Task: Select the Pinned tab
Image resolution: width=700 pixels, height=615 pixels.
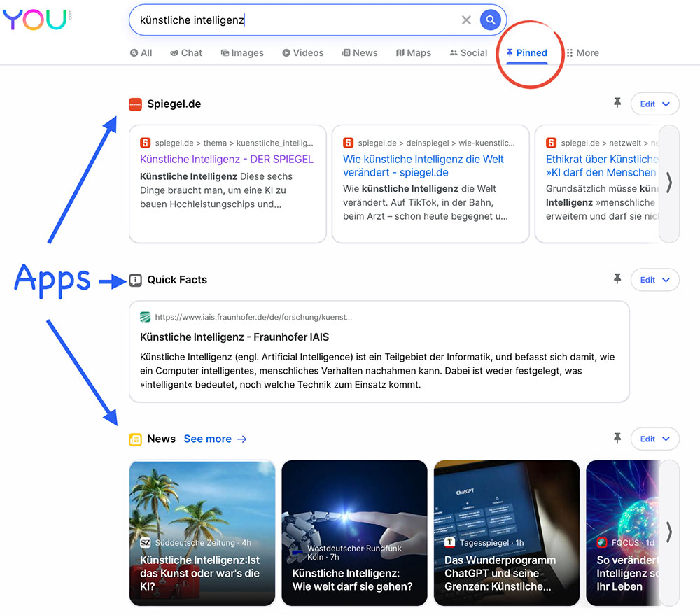Action: click(527, 52)
